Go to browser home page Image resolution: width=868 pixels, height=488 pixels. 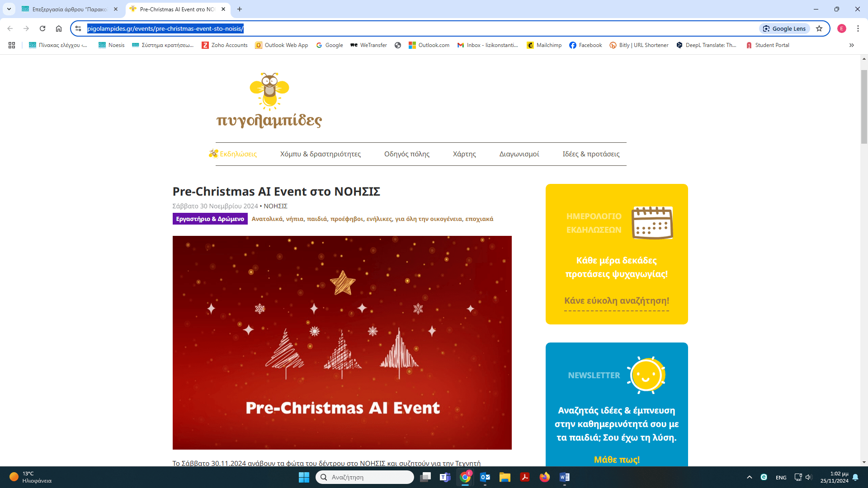[59, 28]
